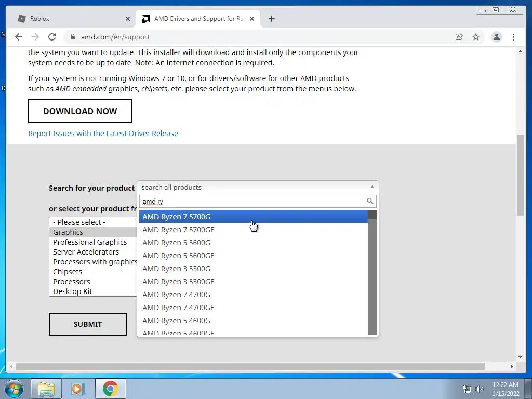Click the browser forward arrow
The width and height of the screenshot is (532, 399).
click(35, 37)
